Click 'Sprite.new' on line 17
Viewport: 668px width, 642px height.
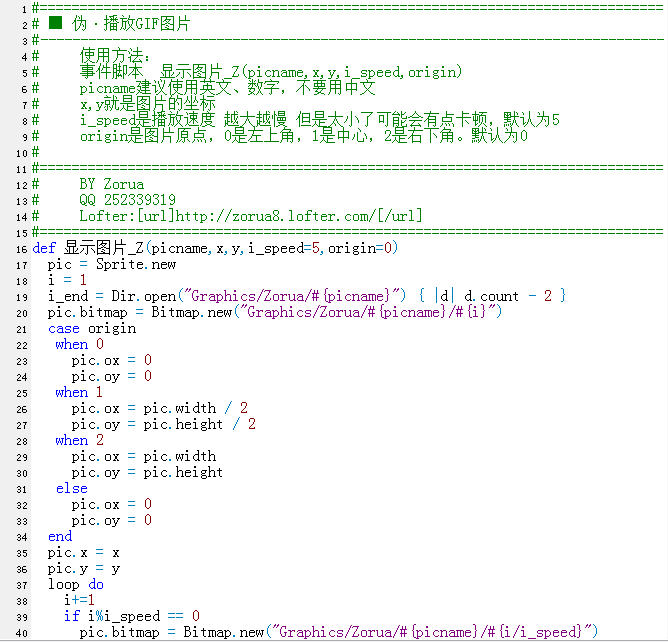coord(136,264)
